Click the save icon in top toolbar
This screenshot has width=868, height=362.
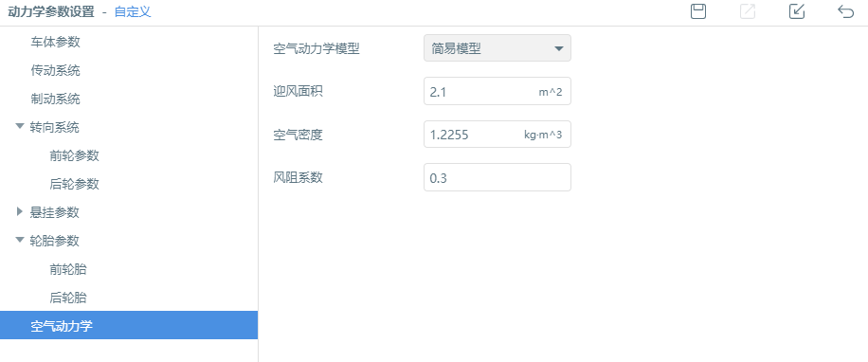tap(698, 11)
